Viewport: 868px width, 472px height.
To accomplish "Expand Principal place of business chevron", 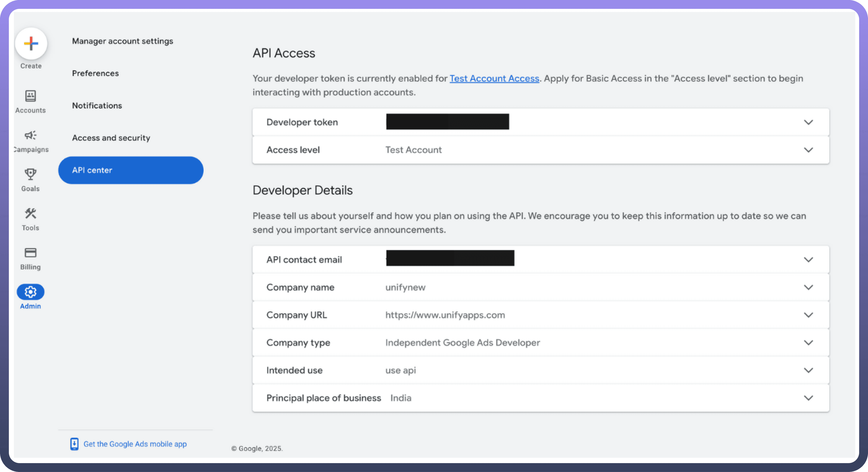I will [x=808, y=398].
